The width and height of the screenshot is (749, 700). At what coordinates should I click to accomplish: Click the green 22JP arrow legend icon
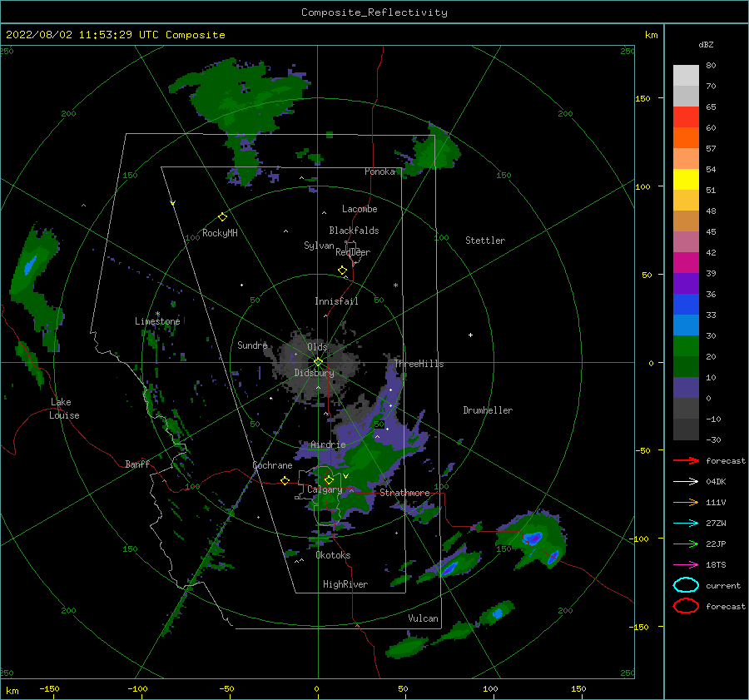click(x=686, y=544)
